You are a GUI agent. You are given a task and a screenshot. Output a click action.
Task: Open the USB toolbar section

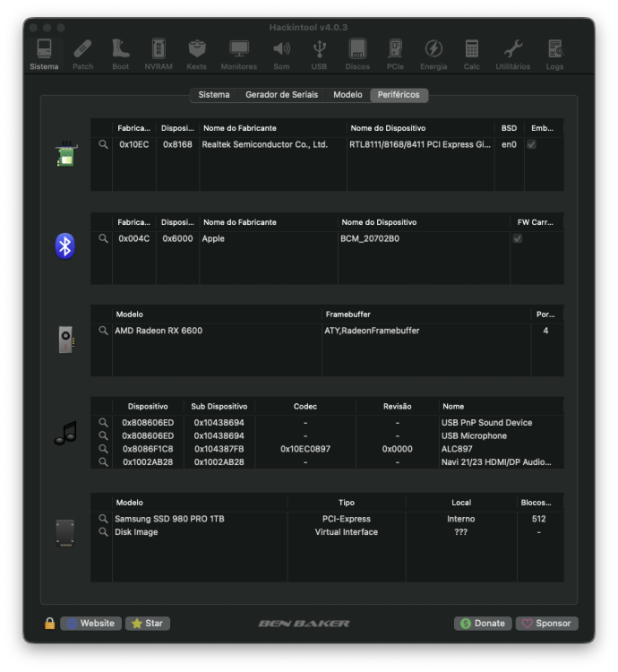tap(319, 55)
